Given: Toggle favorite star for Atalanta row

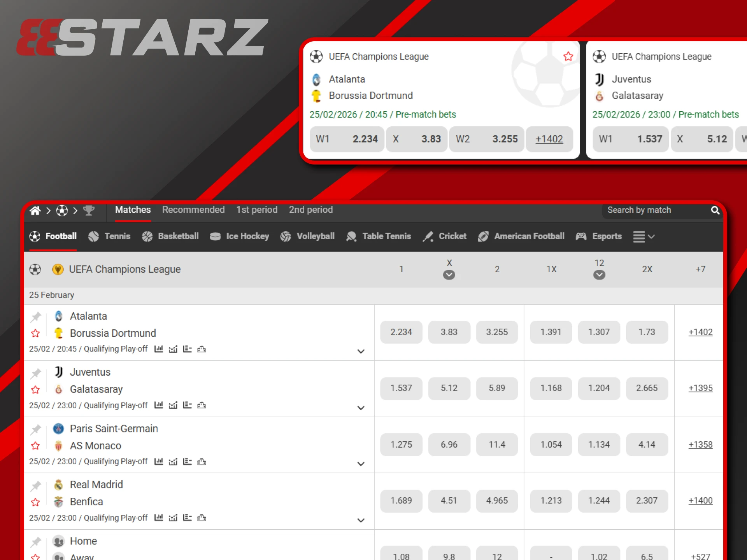Looking at the screenshot, I should click(35, 333).
